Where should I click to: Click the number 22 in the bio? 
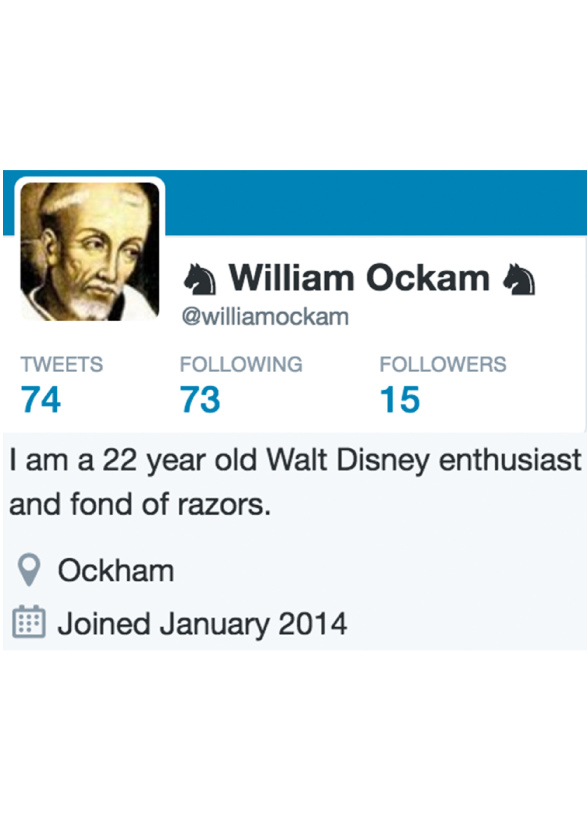point(120,460)
